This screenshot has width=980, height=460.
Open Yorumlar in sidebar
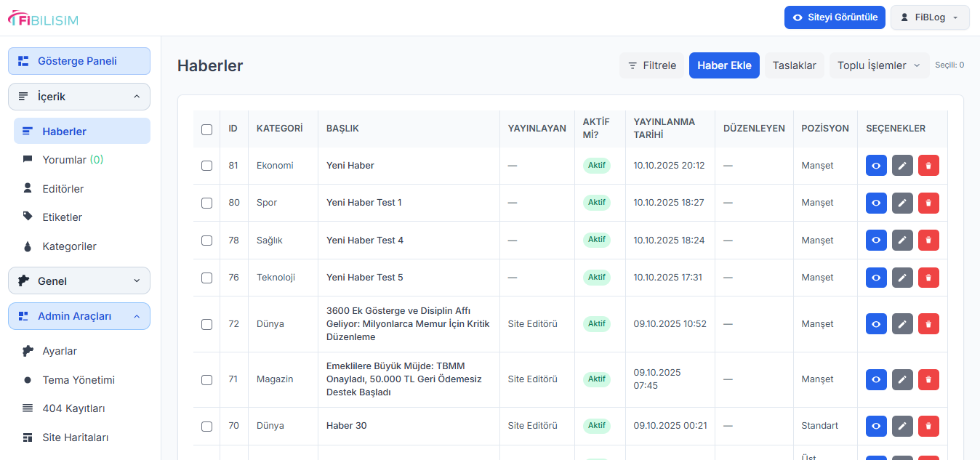[x=82, y=160]
